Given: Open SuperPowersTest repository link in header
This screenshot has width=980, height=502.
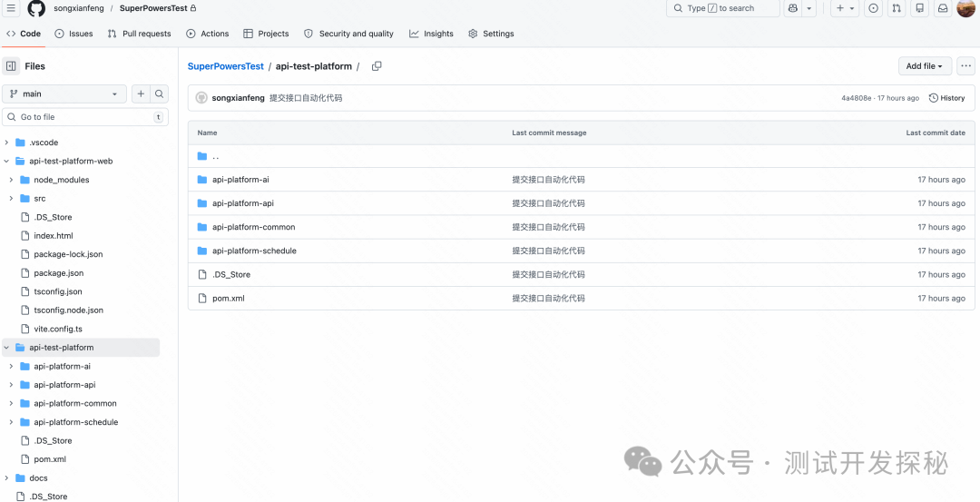Looking at the screenshot, I should 153,8.
